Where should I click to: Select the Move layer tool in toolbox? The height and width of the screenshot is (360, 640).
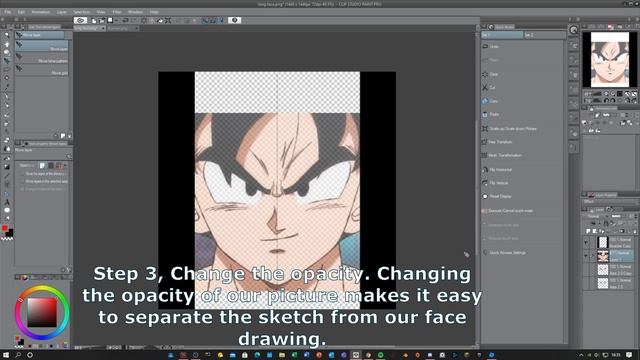coord(7,61)
